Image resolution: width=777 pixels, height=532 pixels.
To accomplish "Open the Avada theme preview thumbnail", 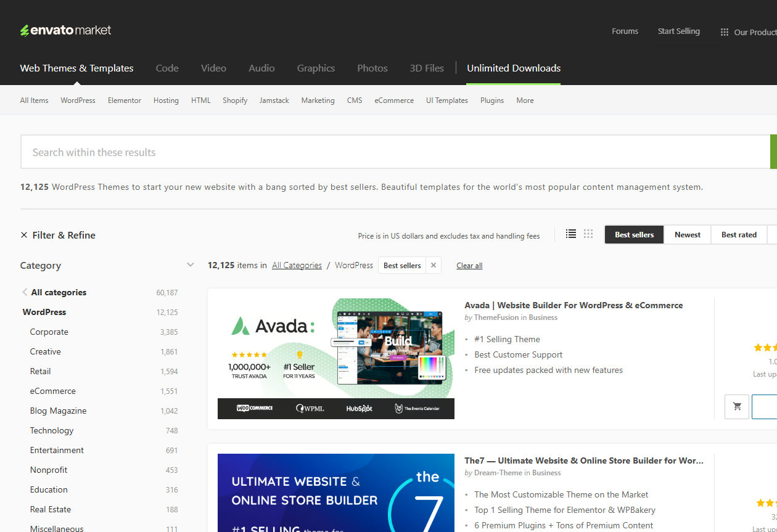I will pos(336,359).
